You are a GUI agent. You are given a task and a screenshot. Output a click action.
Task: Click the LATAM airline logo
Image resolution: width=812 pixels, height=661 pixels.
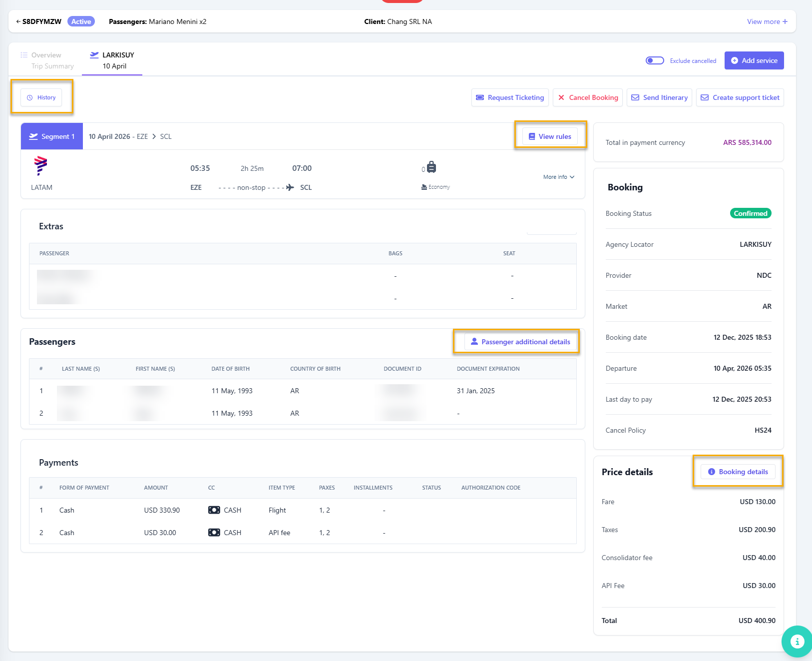pos(40,165)
